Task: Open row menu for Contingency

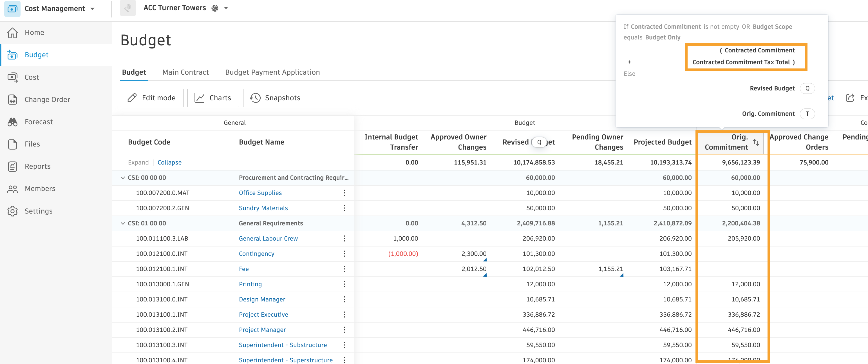Action: click(344, 254)
